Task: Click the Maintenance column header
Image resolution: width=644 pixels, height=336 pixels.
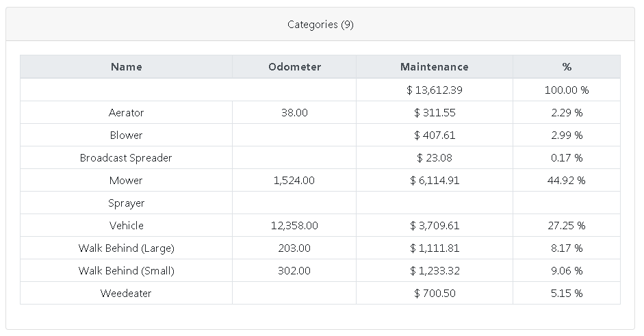Action: [434, 67]
